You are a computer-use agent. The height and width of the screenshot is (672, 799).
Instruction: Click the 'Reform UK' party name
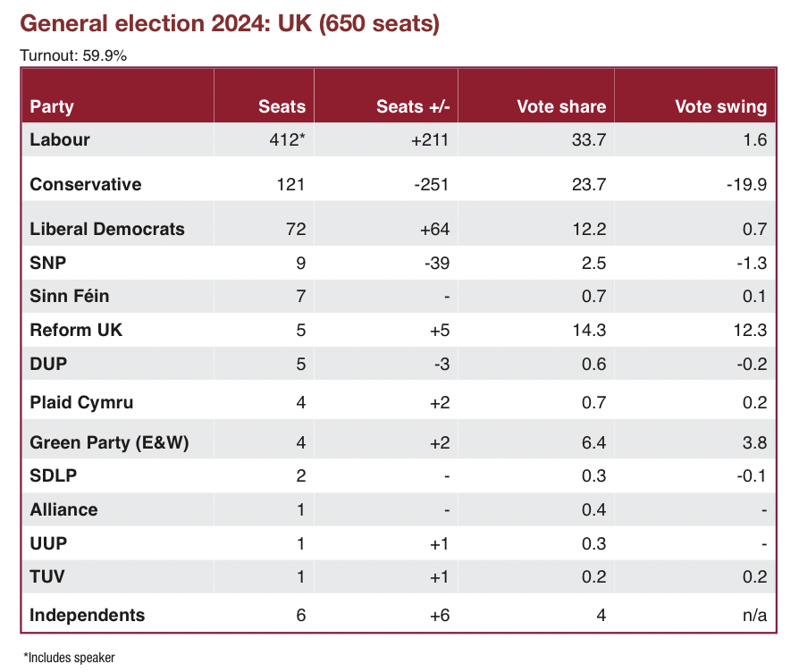76,330
